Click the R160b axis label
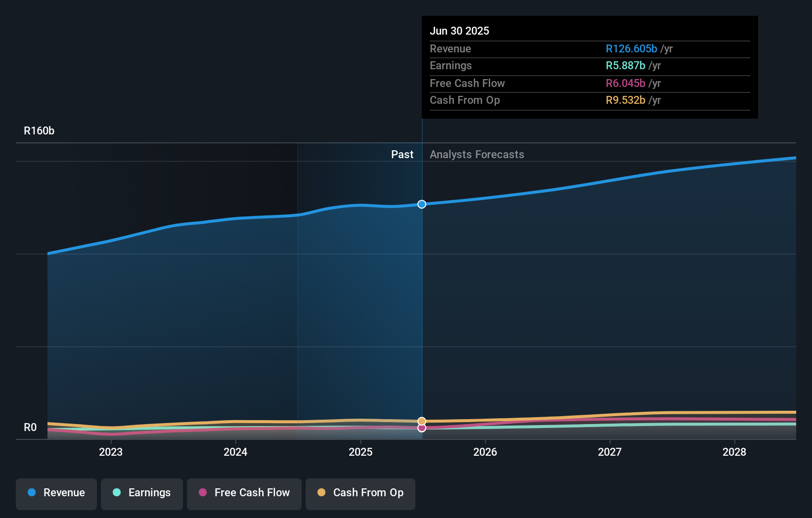This screenshot has width=812, height=518. pyautogui.click(x=39, y=130)
